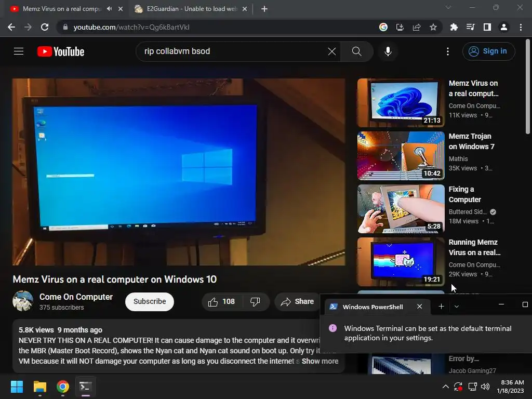Open the Windows Terminal new tab dropdown arrow
532x399 pixels.
457,307
